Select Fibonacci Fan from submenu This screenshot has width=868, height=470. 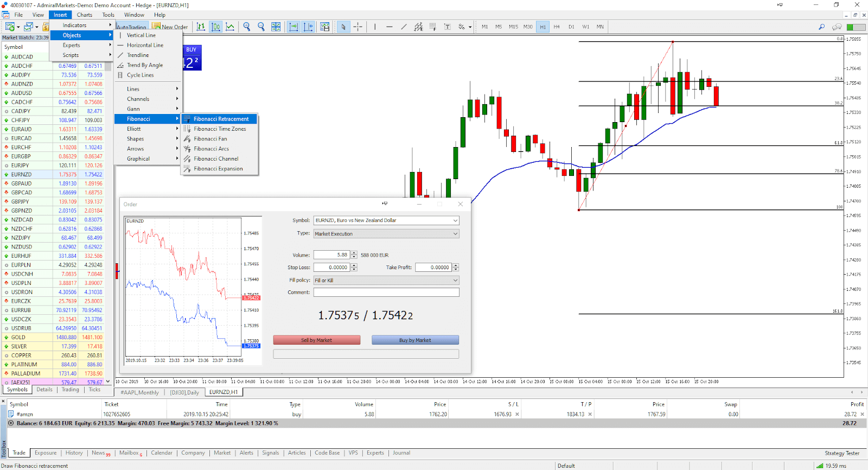[x=210, y=139]
